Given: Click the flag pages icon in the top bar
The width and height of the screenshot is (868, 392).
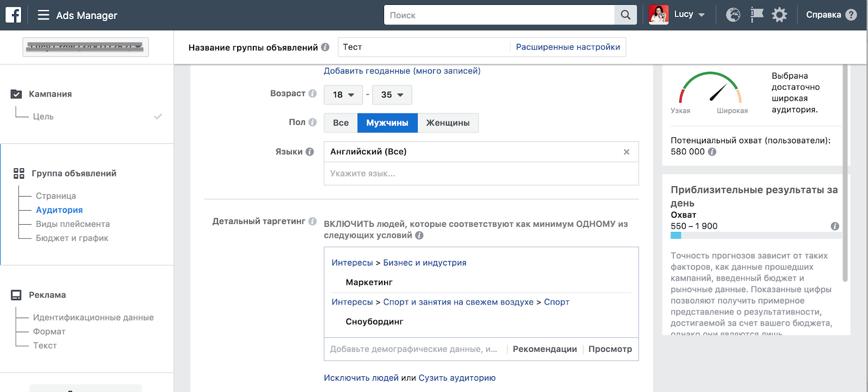Looking at the screenshot, I should point(756,15).
